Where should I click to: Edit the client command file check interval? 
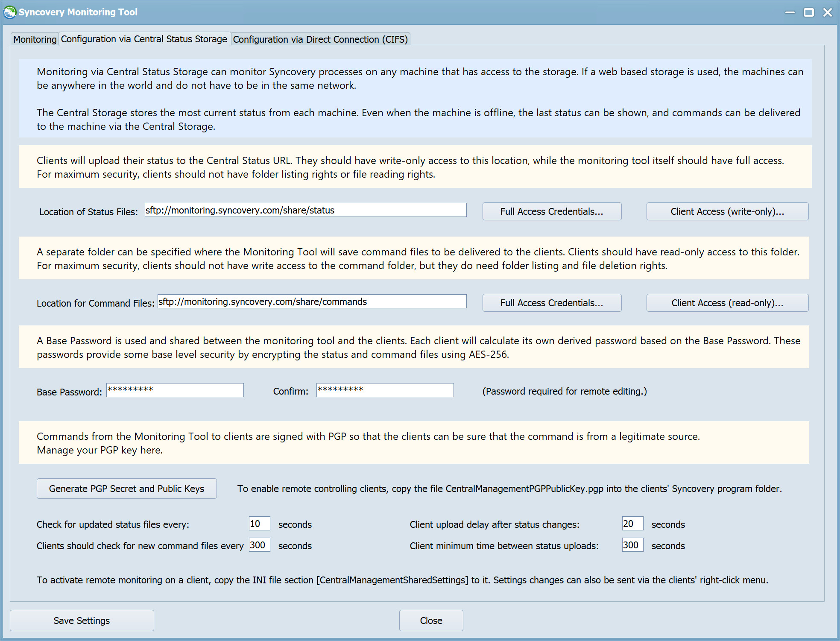coord(259,545)
